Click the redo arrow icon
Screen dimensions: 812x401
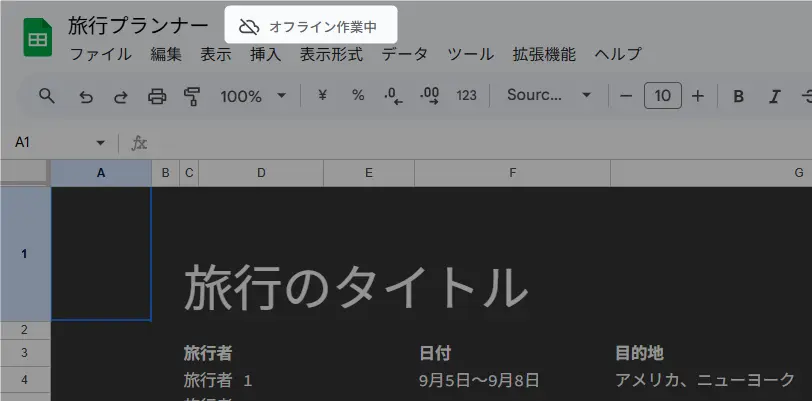[x=121, y=96]
